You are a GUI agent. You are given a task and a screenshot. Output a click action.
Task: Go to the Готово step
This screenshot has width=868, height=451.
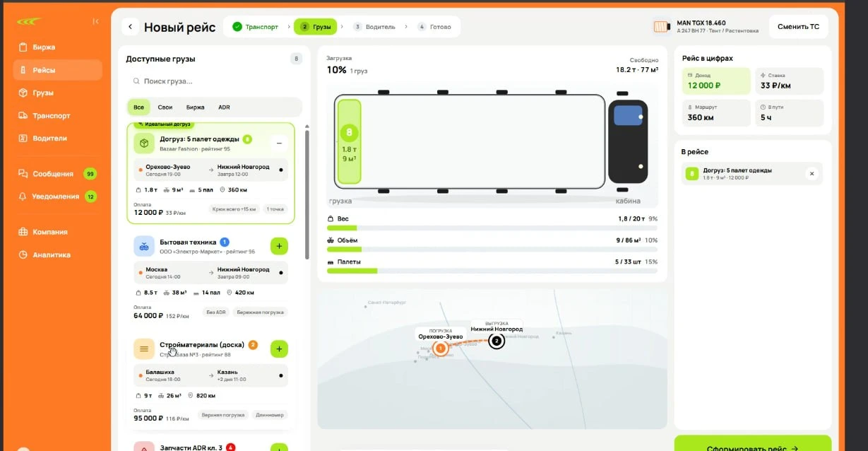click(x=434, y=27)
